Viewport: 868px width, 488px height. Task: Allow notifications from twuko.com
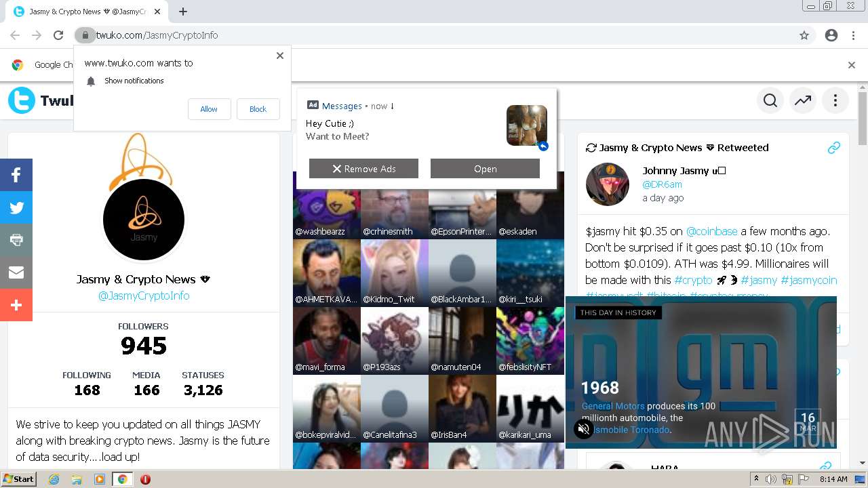click(209, 109)
